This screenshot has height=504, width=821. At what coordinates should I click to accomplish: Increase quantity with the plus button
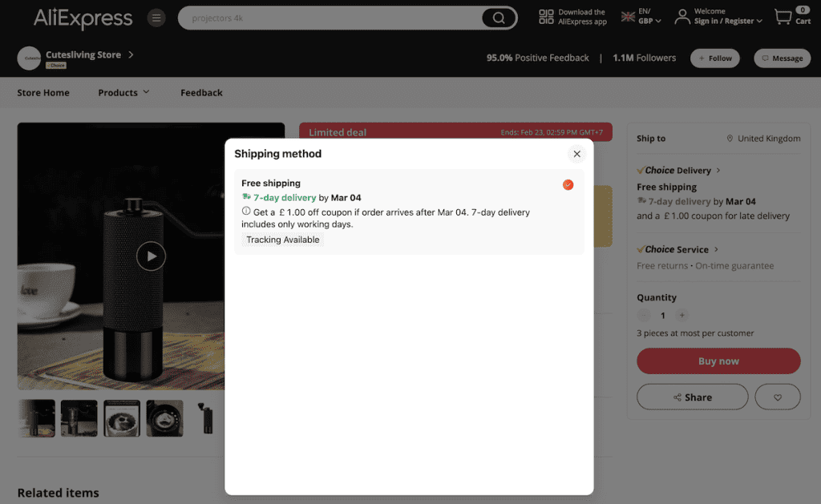click(681, 316)
